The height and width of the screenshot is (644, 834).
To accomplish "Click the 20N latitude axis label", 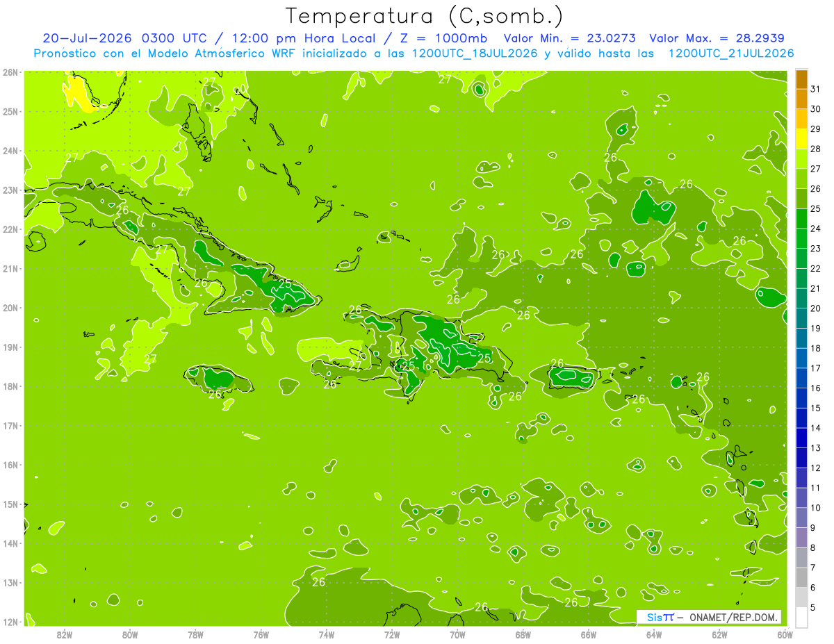I will click(x=10, y=308).
